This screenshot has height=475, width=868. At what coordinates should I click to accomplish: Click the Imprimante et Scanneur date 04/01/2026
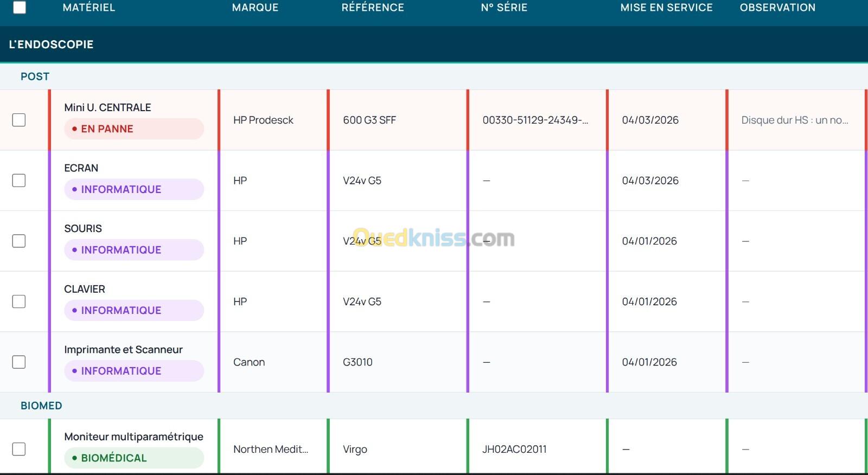tap(649, 362)
